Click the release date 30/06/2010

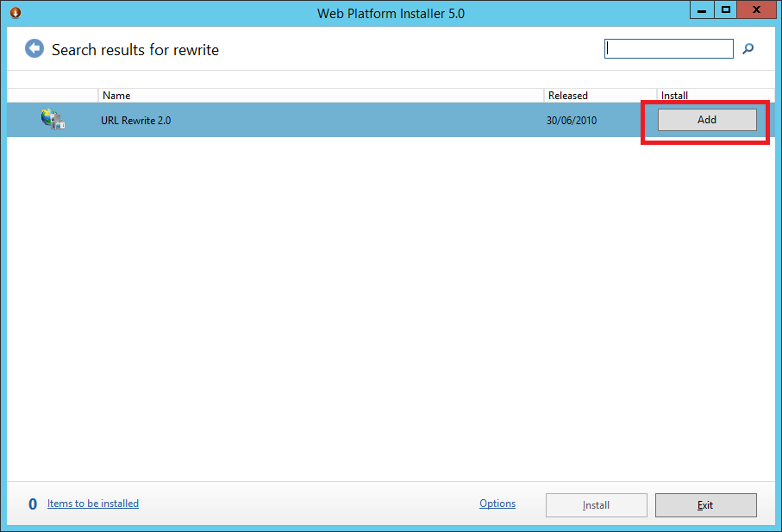[x=572, y=120]
